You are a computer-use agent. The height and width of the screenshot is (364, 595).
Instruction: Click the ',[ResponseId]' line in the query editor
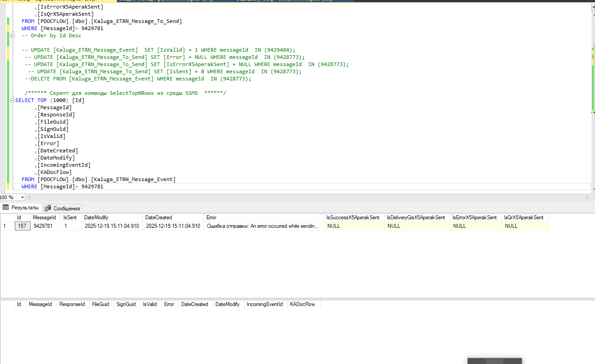coord(54,115)
